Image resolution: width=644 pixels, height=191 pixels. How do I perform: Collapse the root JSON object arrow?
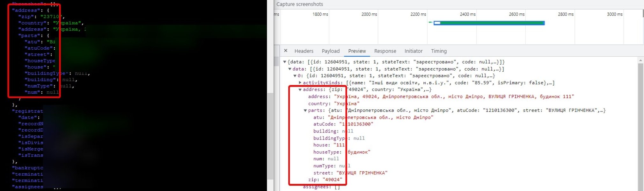[x=285, y=62]
